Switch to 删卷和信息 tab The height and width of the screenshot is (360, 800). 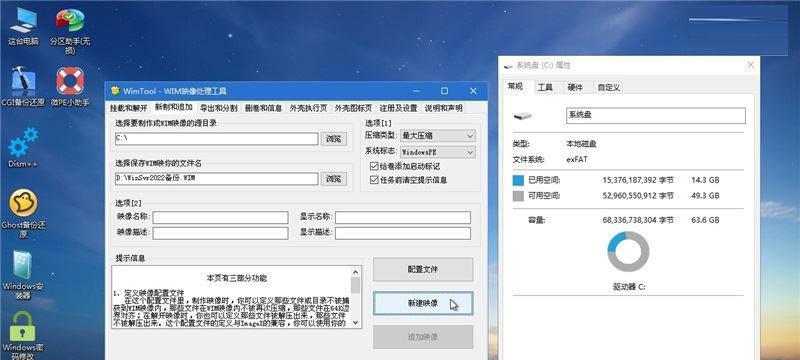263,108
